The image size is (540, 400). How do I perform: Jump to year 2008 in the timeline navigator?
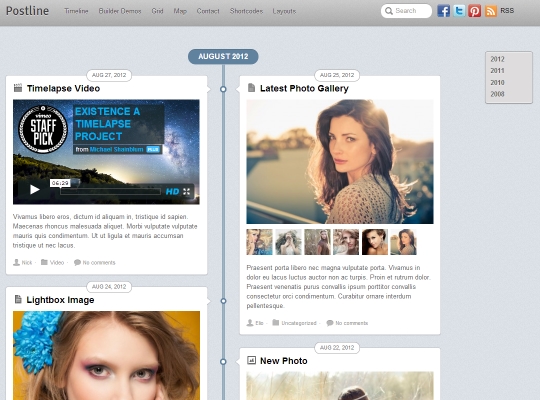coord(497,94)
